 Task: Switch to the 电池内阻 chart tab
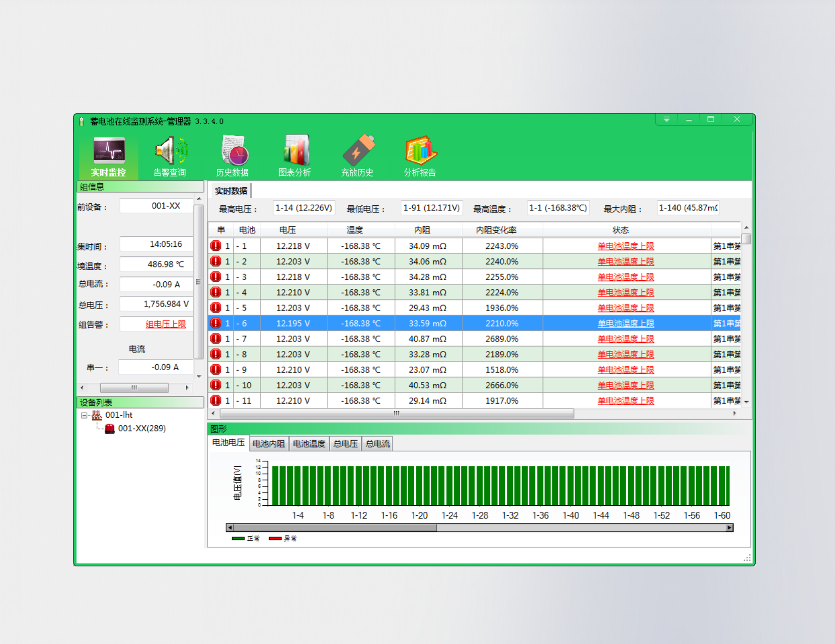[268, 444]
